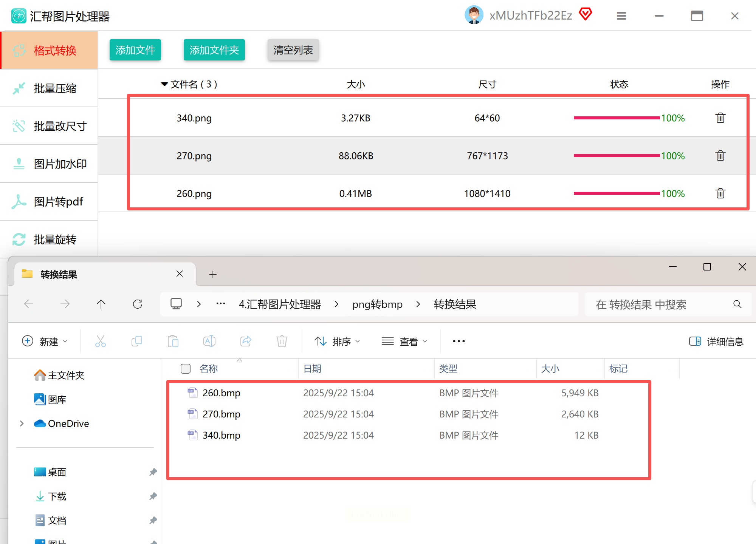
Task: Click the 清空列表 button
Action: click(293, 50)
